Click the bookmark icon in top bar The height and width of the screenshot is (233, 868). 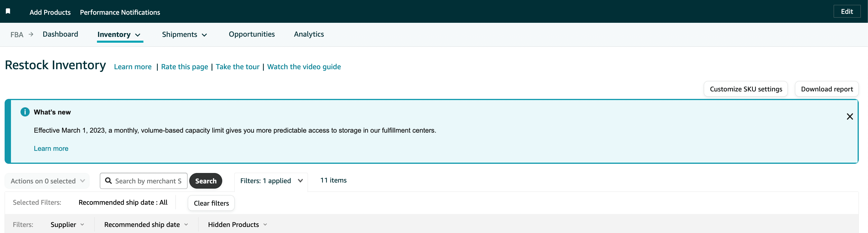point(8,12)
